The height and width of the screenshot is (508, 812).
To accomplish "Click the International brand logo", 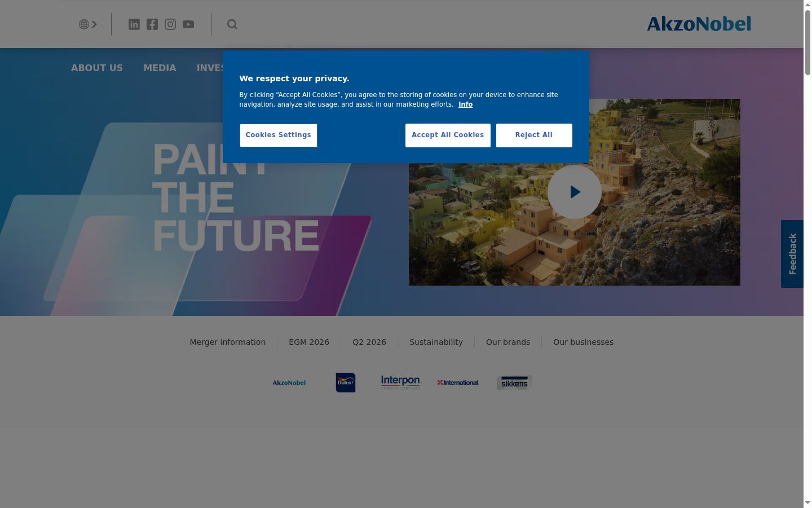I will (458, 383).
